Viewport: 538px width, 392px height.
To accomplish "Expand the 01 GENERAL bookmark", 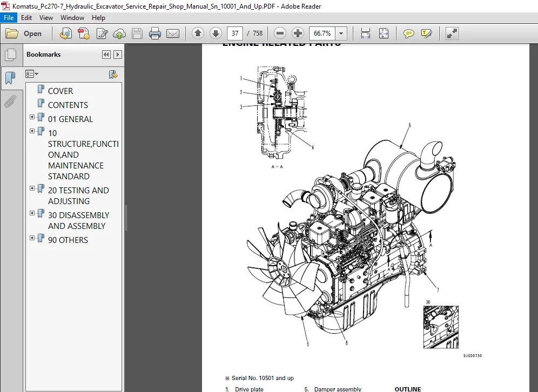I will (x=32, y=117).
